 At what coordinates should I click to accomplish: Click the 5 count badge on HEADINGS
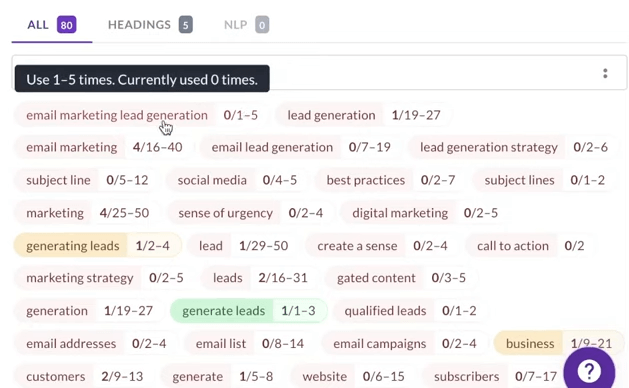186,25
